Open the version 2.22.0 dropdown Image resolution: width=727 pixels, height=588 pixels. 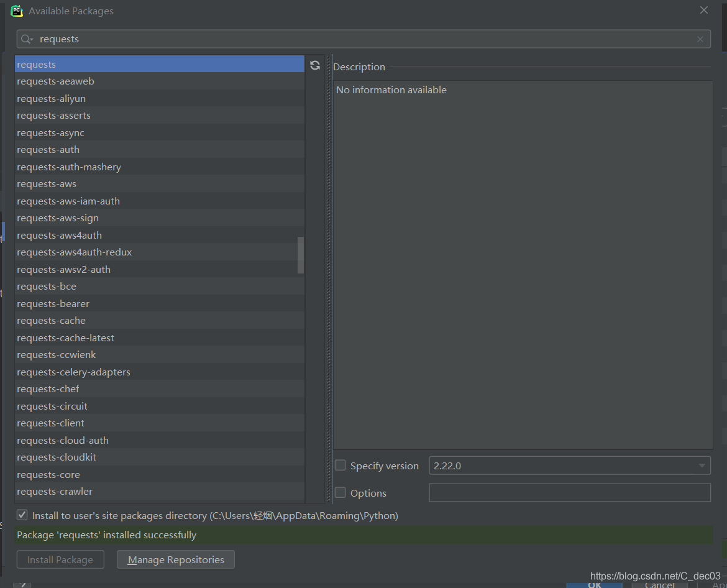click(x=569, y=466)
